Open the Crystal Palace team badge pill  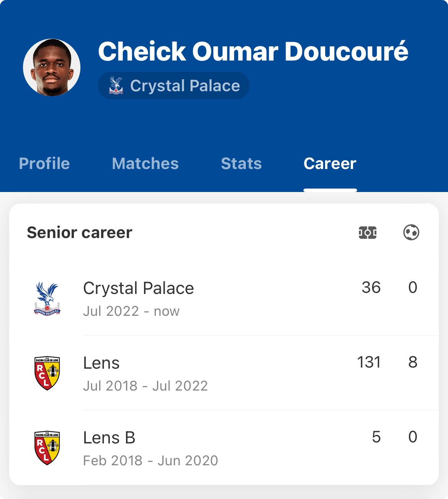pos(173,85)
